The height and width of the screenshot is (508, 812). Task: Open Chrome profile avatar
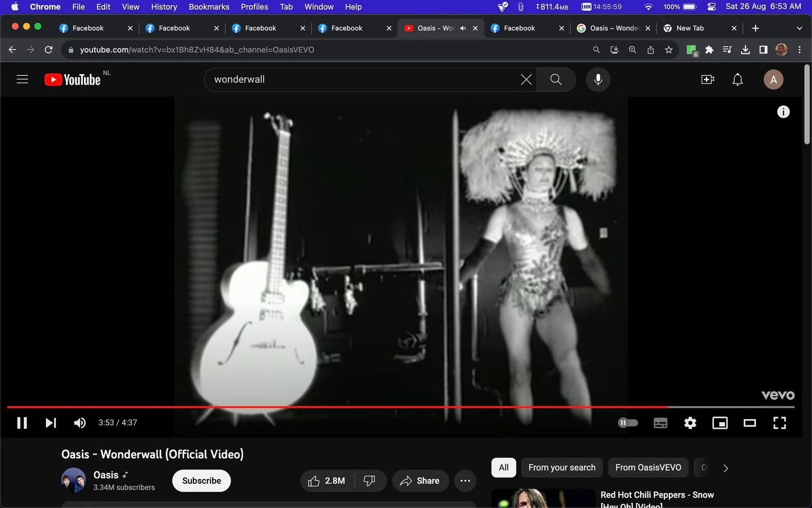(781, 50)
